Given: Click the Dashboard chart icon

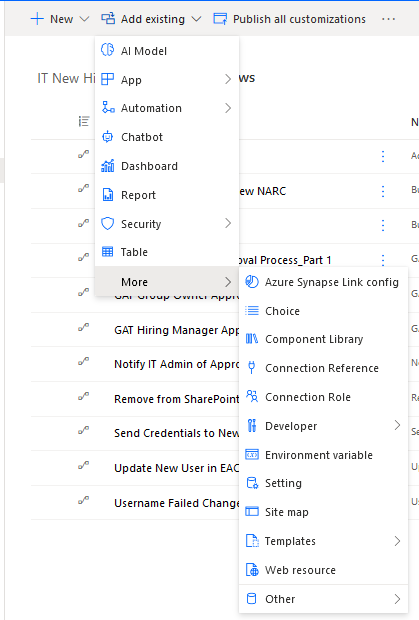Looking at the screenshot, I should tap(108, 166).
